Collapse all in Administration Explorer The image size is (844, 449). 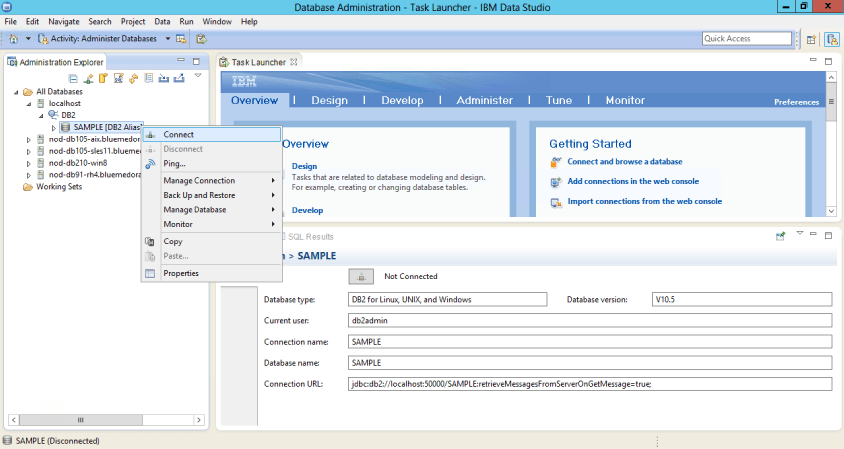pos(73,79)
